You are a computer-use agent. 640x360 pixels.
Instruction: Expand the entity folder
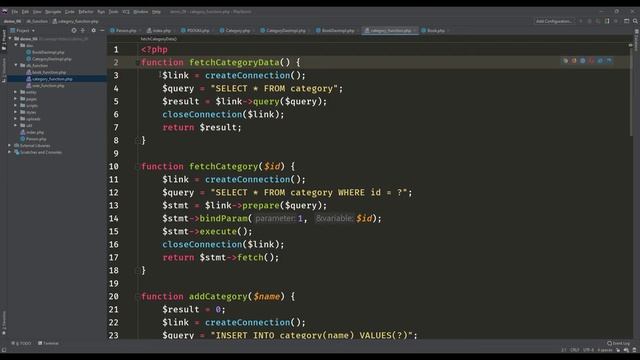coord(16,92)
